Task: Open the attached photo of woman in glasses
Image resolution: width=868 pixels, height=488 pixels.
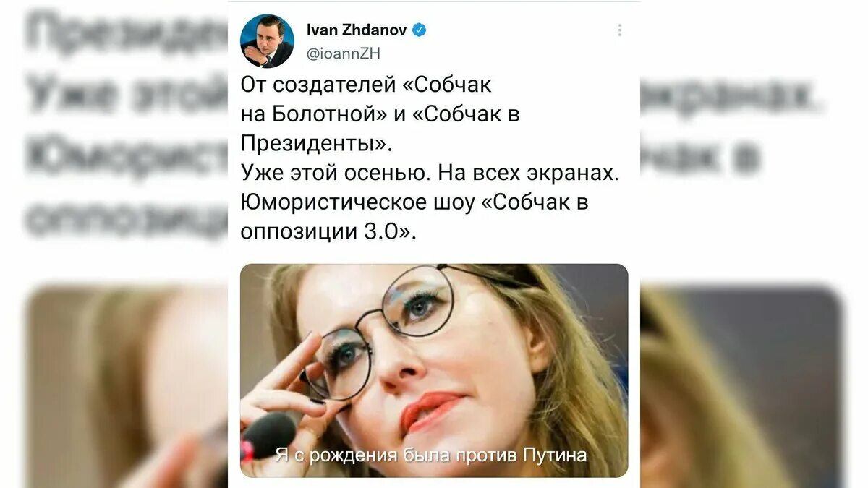Action: pyautogui.click(x=434, y=370)
